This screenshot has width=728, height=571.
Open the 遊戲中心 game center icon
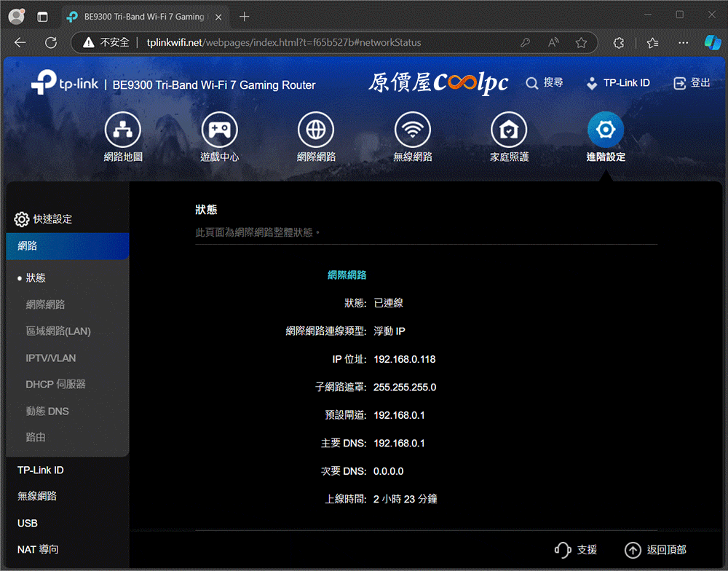coord(219,130)
